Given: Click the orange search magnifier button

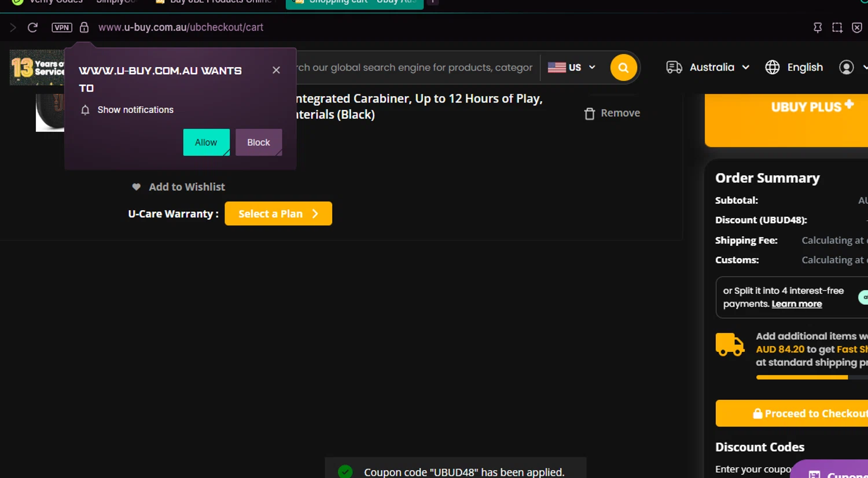Looking at the screenshot, I should (623, 68).
